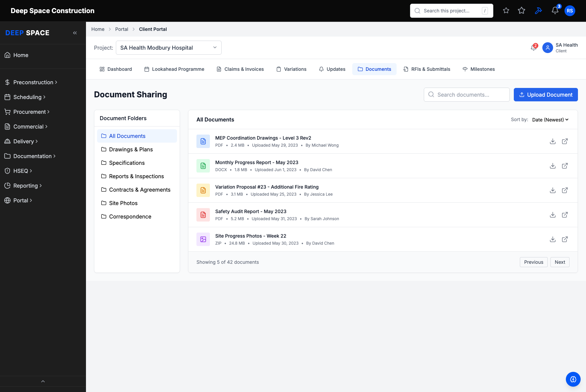
Task: Click the green DOCX icon for Monthly Report
Action: point(203,166)
